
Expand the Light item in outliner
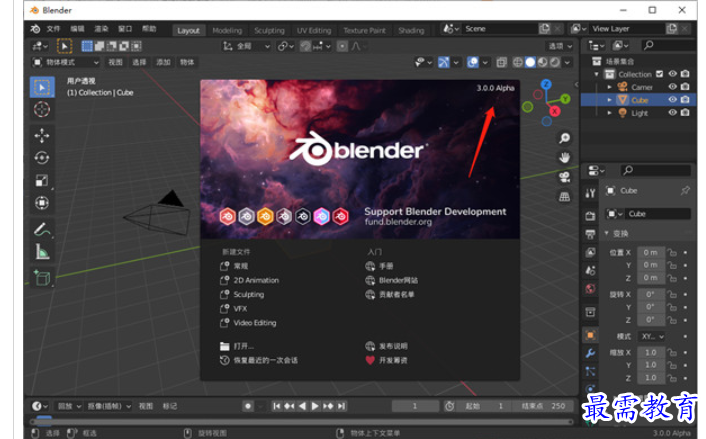(x=609, y=113)
